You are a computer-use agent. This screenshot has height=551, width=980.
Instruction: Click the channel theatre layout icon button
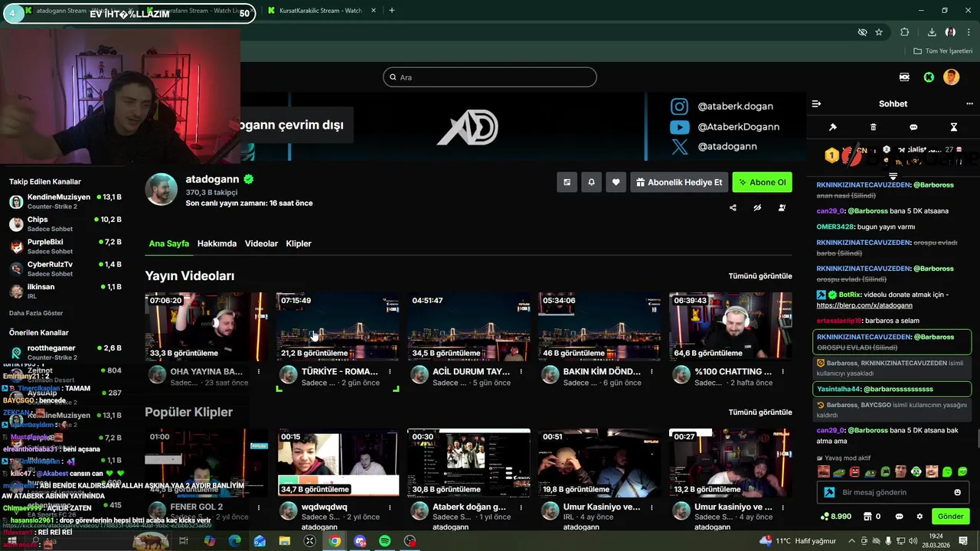click(567, 182)
